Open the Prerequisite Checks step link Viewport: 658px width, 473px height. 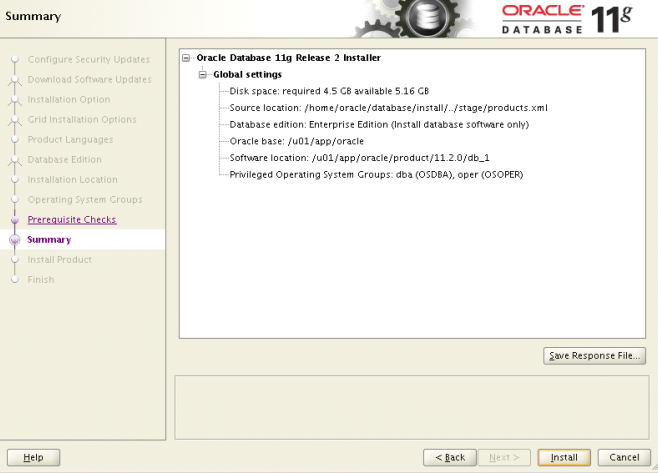point(72,220)
